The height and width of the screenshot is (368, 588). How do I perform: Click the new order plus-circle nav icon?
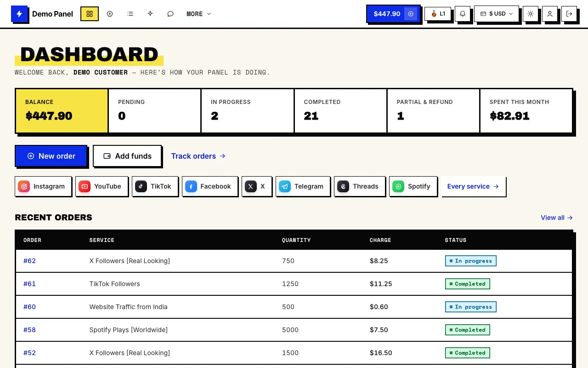110,14
